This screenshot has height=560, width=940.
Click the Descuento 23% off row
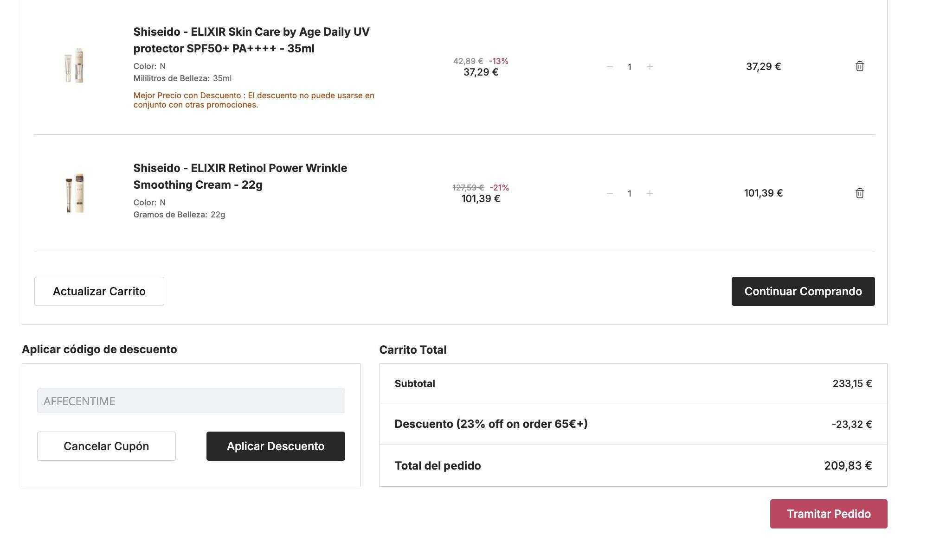coord(633,424)
